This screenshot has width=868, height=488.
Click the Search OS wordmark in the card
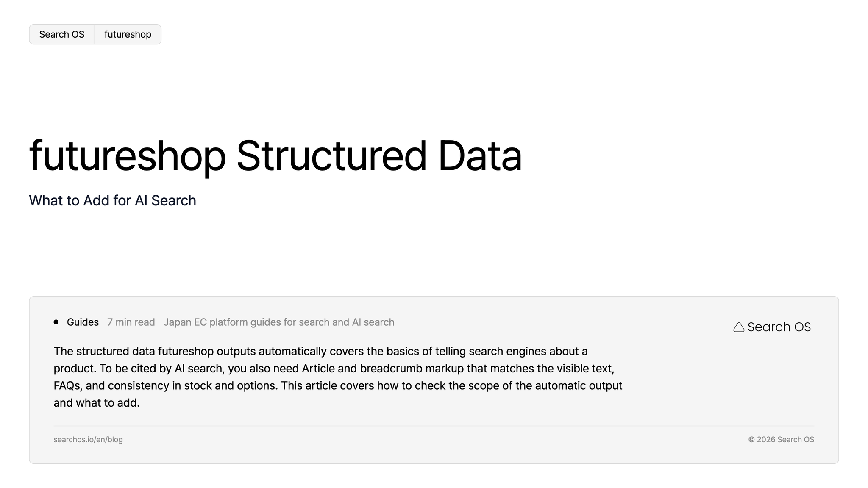pyautogui.click(x=779, y=327)
